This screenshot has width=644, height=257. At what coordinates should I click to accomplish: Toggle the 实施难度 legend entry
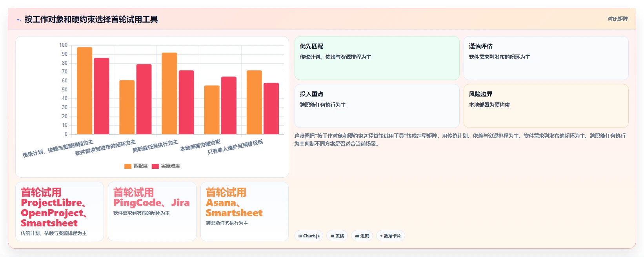pyautogui.click(x=166, y=166)
